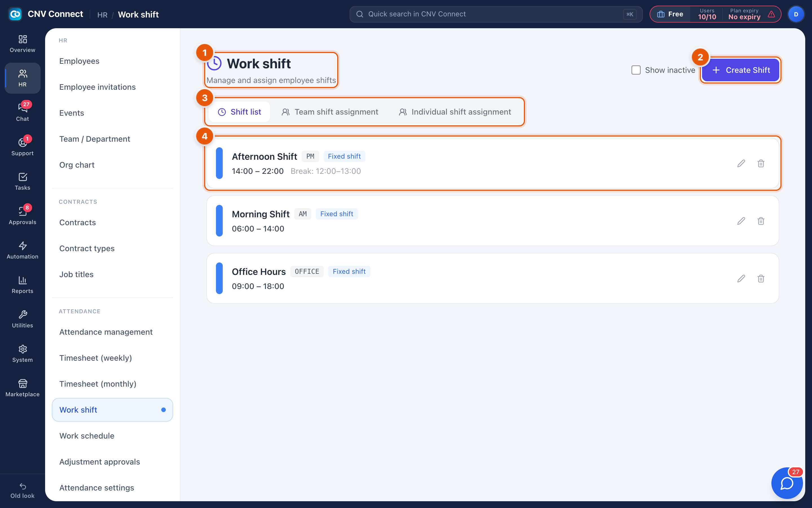Open Contract types page

tap(112, 249)
